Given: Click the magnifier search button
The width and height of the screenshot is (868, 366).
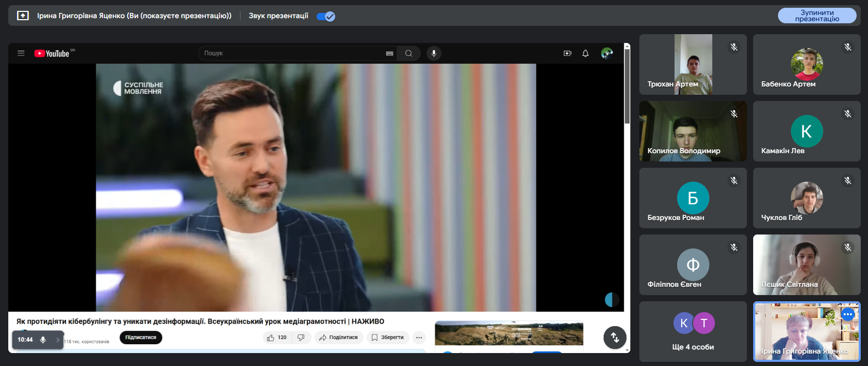Looking at the screenshot, I should tap(409, 53).
